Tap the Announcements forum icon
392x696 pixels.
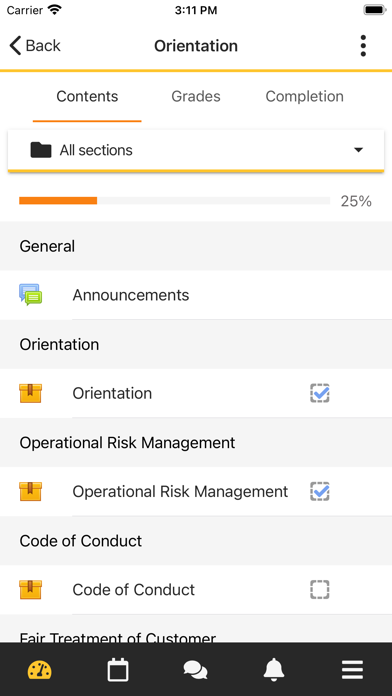(x=31, y=295)
